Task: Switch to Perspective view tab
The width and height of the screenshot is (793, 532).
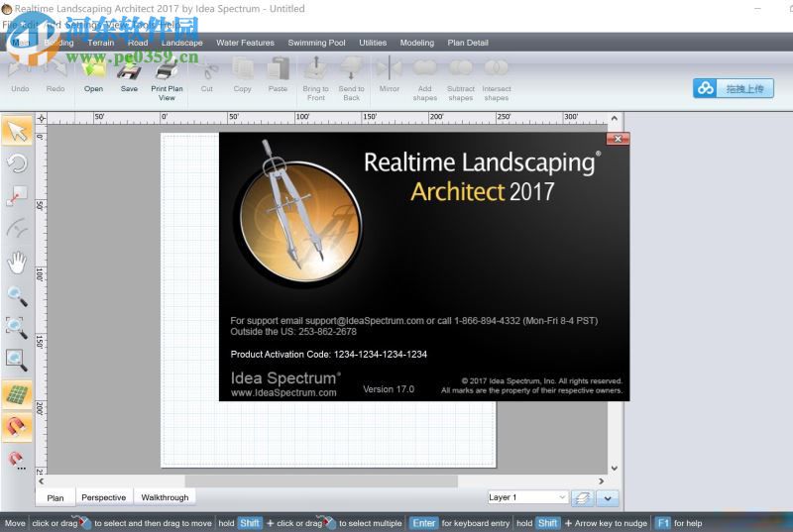Action: click(x=104, y=497)
